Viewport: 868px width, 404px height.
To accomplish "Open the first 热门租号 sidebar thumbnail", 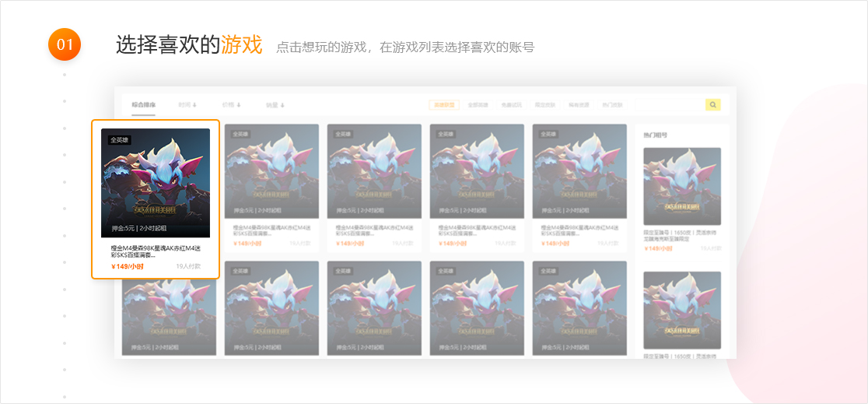I will coord(682,186).
